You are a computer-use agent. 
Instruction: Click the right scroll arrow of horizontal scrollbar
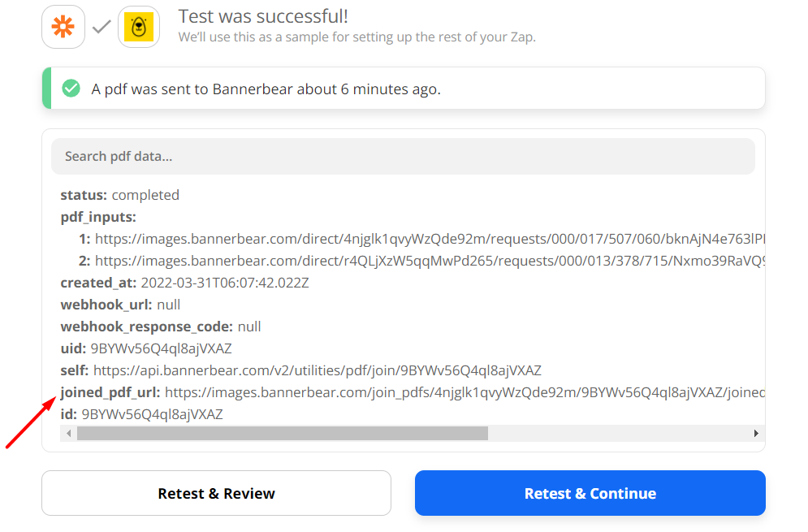[756, 434]
